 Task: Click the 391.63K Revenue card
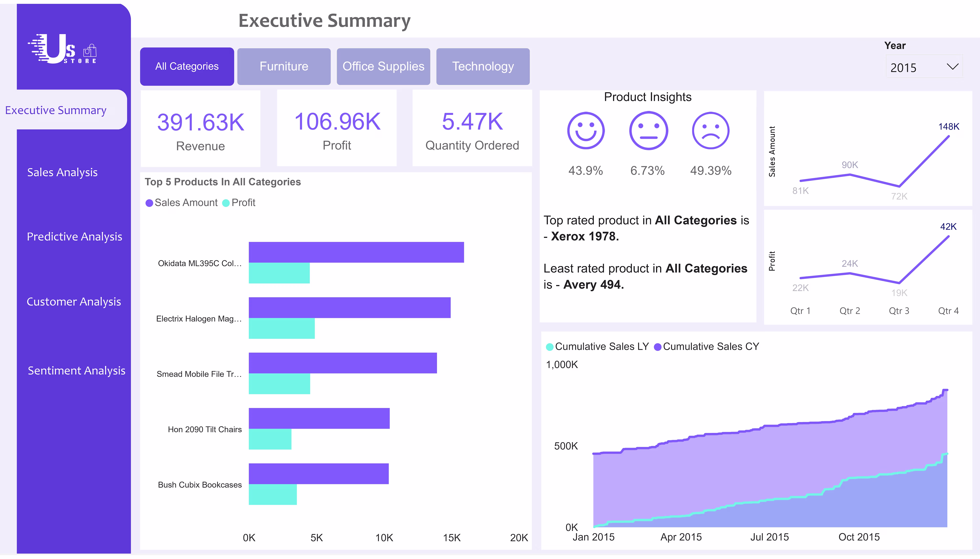click(x=200, y=129)
